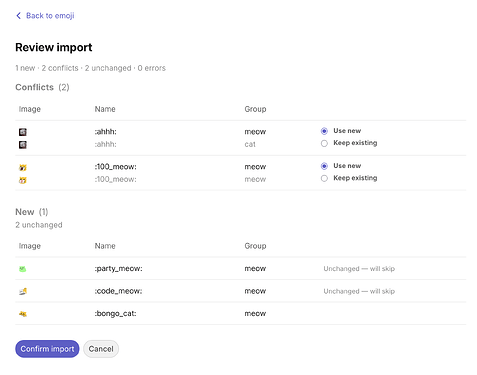Click the Conflicts (2) section heading
The height and width of the screenshot is (375, 477).
point(42,87)
